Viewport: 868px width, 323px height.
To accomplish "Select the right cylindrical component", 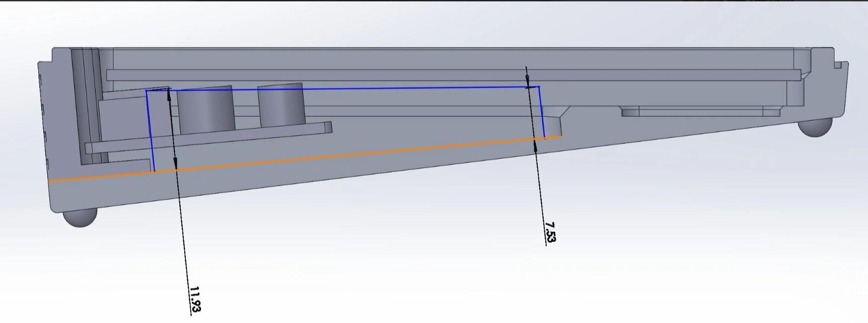I will [x=280, y=105].
